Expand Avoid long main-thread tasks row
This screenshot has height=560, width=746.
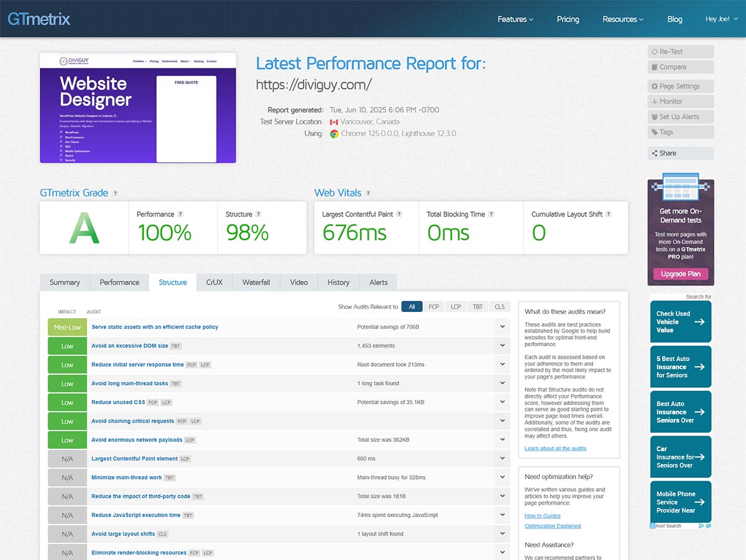(x=502, y=383)
